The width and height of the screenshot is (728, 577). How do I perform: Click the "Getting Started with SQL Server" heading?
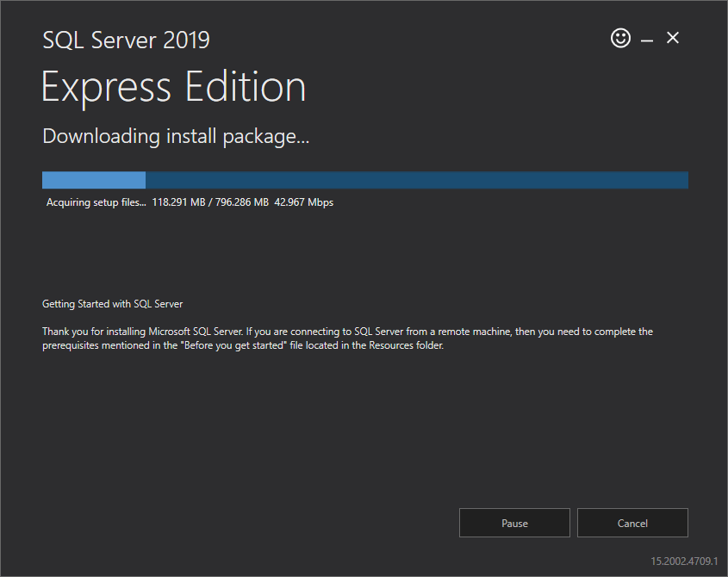coord(112,304)
